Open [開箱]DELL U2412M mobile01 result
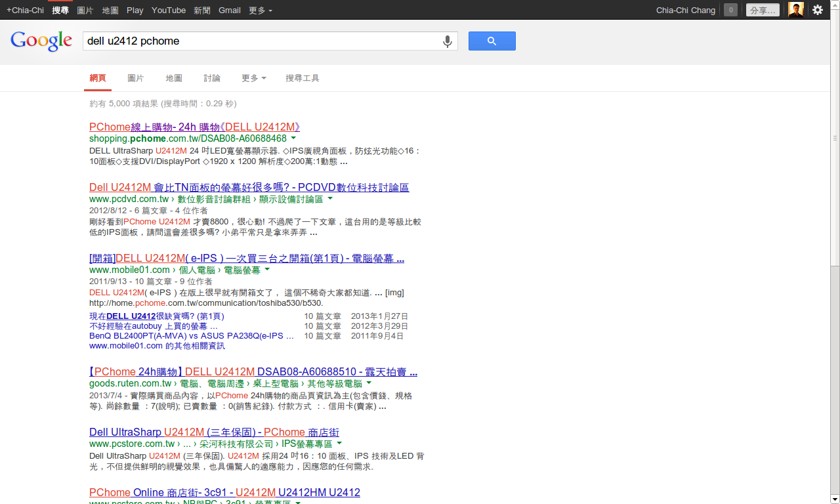840x504 pixels. (x=247, y=258)
